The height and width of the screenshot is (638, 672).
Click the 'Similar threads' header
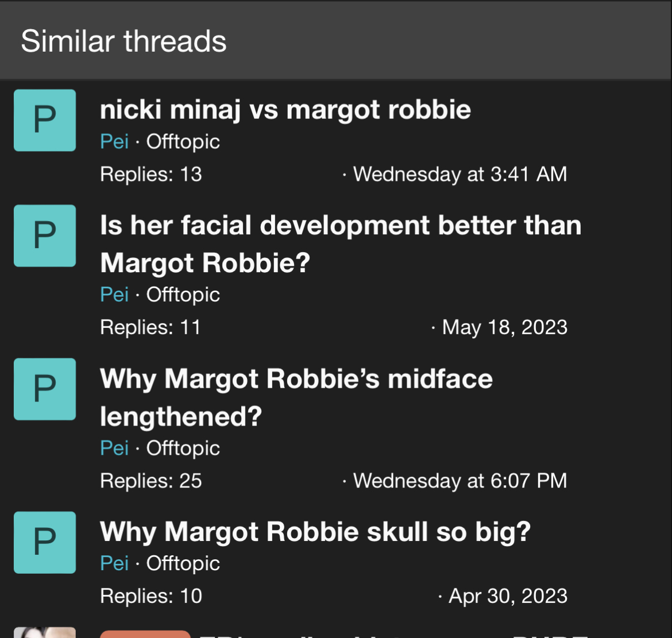click(123, 41)
